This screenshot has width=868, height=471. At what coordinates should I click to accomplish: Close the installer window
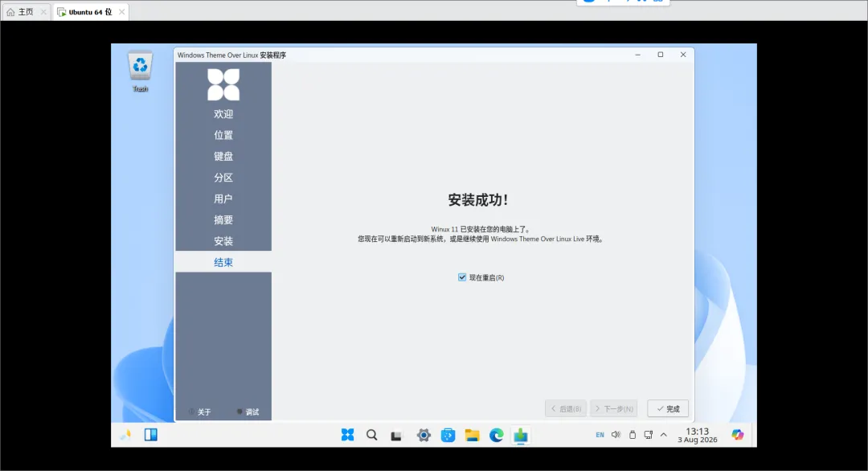[683, 55]
